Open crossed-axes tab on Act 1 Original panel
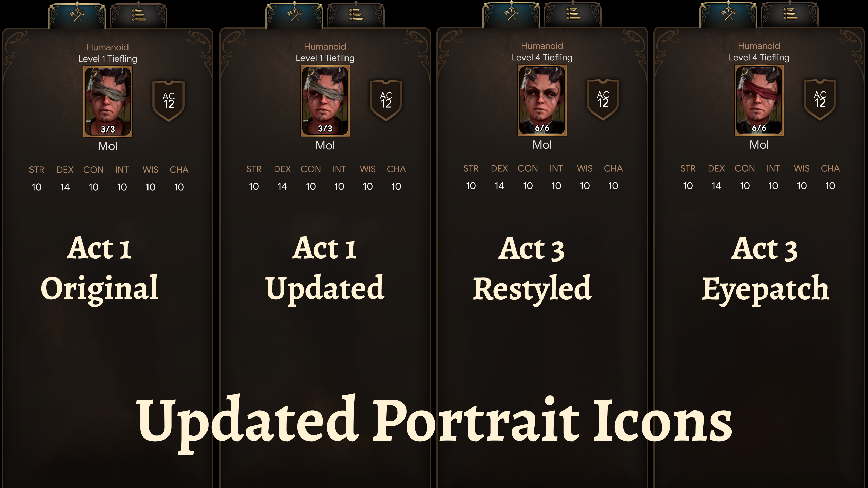This screenshot has height=488, width=868. [x=77, y=16]
